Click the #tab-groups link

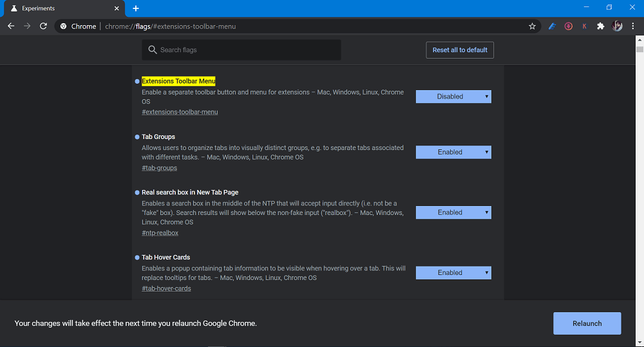pos(159,167)
